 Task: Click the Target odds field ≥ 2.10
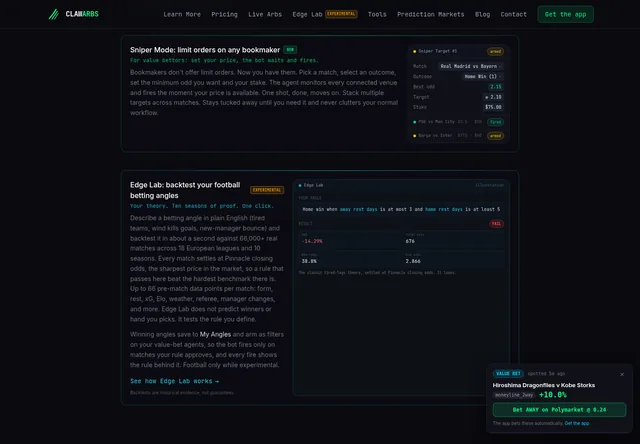[493, 97]
